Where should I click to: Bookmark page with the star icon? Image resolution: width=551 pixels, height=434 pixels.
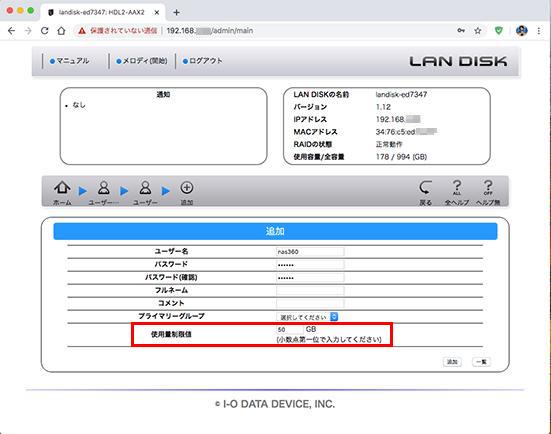478,31
